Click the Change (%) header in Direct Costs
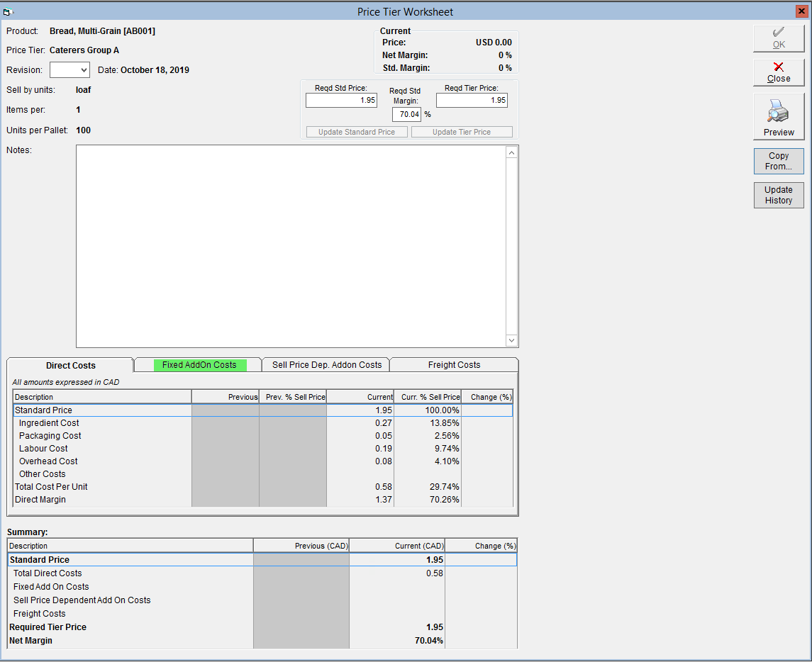This screenshot has width=812, height=662. coord(487,397)
